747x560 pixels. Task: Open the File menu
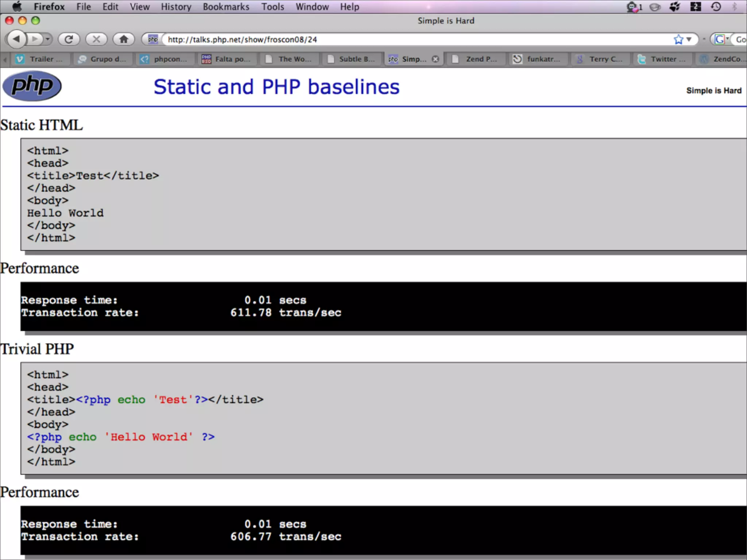(x=84, y=7)
